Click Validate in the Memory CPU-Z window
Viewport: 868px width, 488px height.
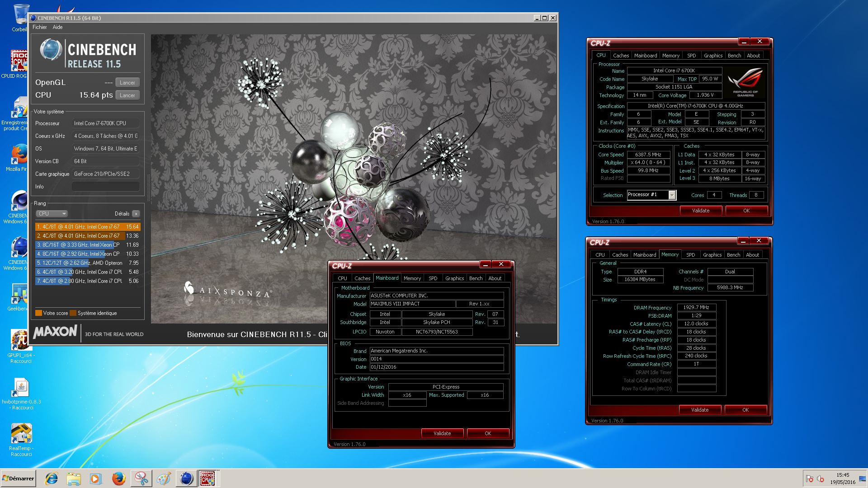[700, 410]
